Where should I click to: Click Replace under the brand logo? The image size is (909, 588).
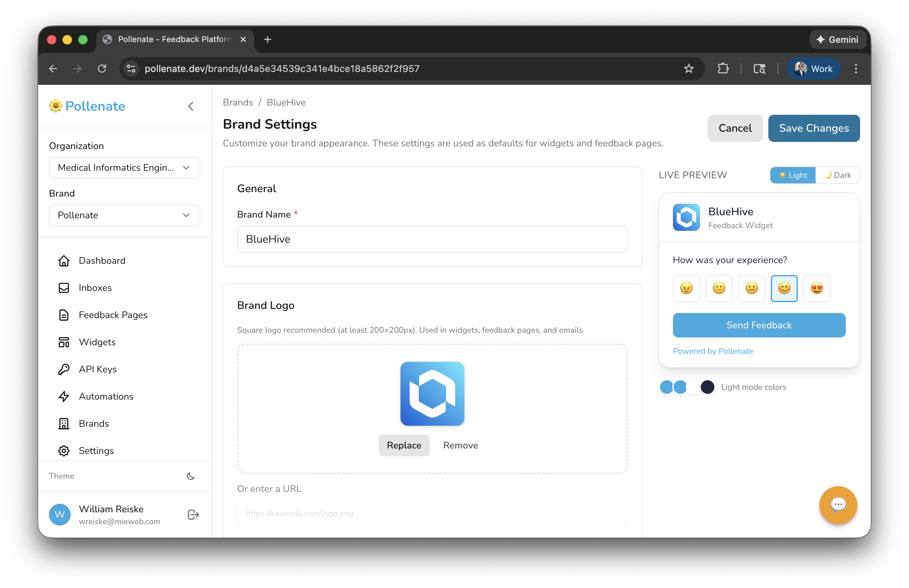pyautogui.click(x=404, y=445)
